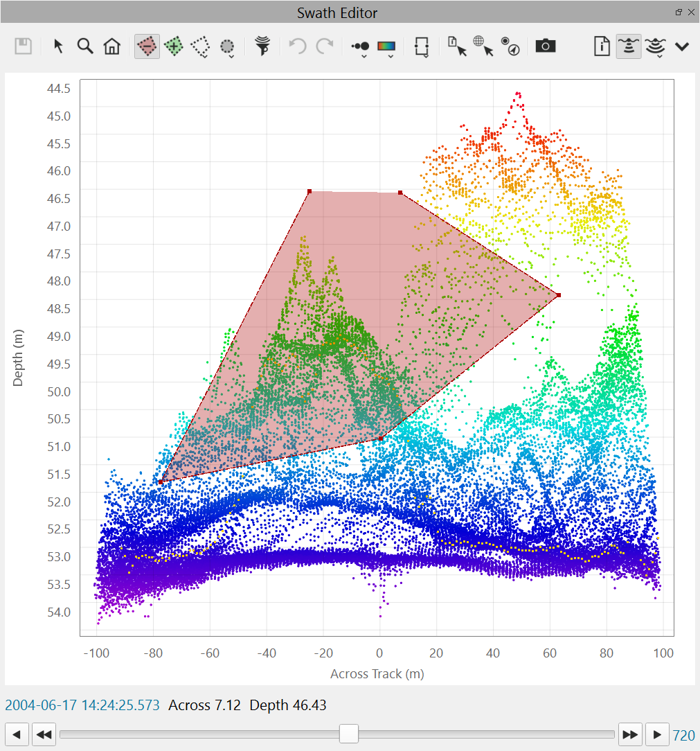Open the color map dropdown

[x=386, y=46]
